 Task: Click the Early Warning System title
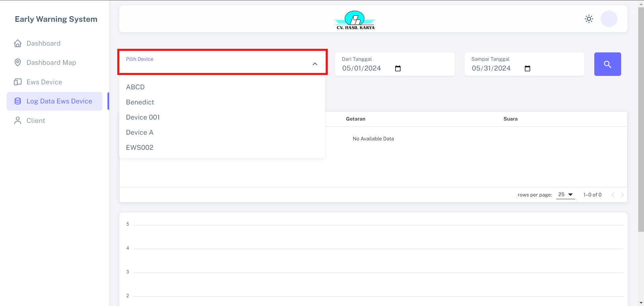pyautogui.click(x=56, y=19)
